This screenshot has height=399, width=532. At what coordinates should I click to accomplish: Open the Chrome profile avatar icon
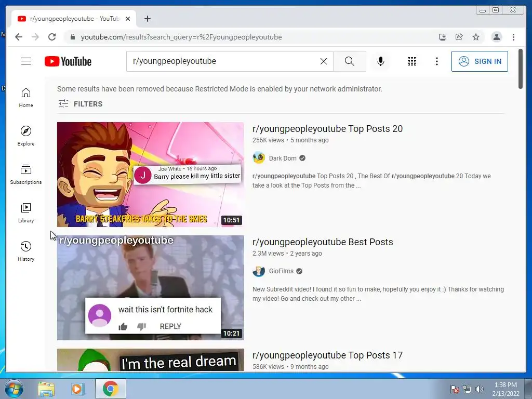coord(496,37)
